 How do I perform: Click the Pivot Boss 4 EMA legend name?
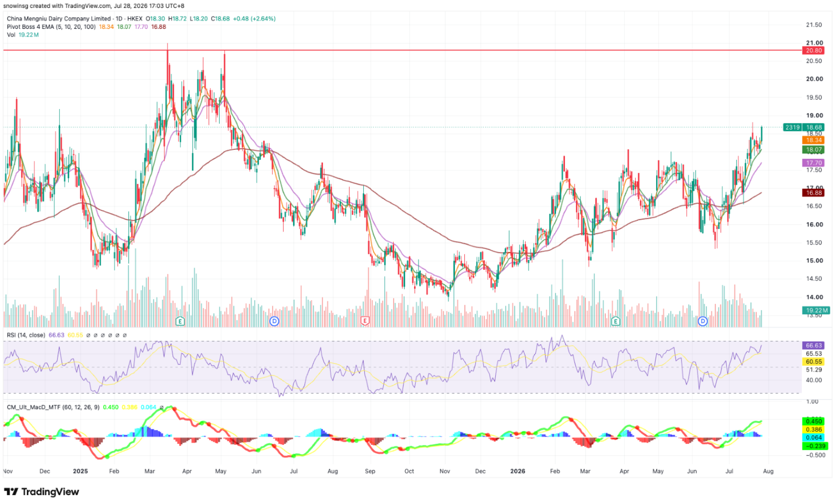pos(51,27)
